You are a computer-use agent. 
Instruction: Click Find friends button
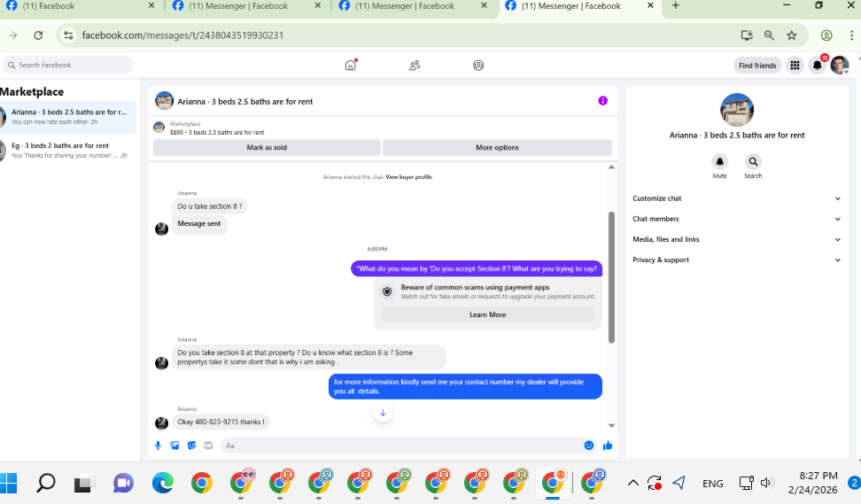pos(757,66)
